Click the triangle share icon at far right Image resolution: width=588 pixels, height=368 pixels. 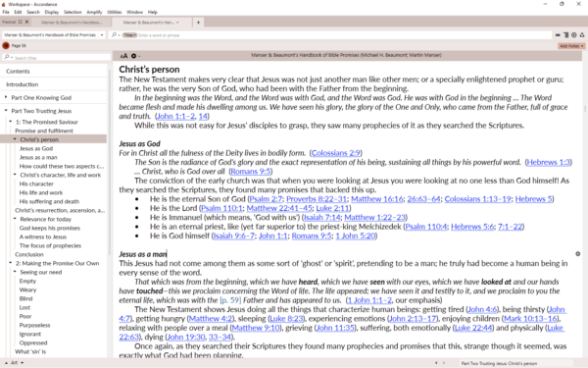(582, 35)
